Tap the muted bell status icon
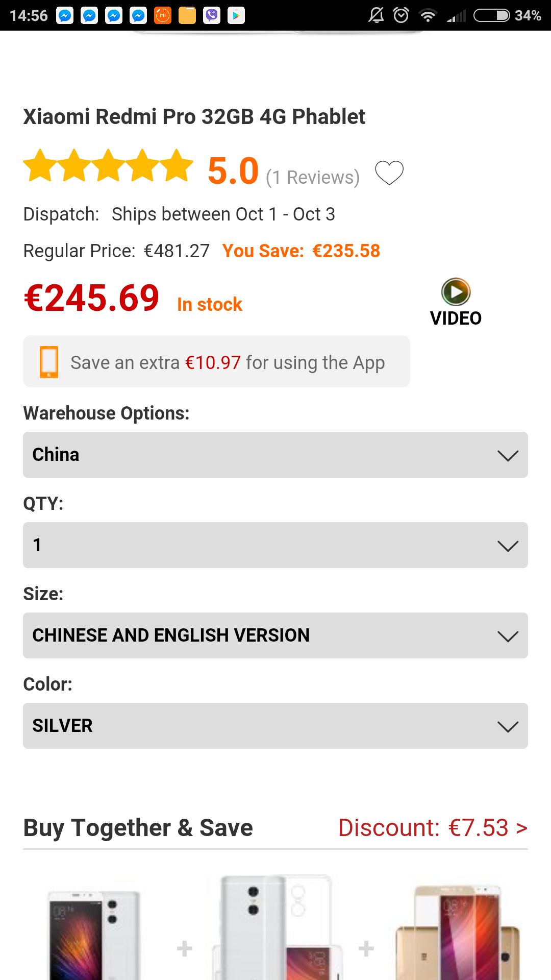Screen dimensions: 551x980 coord(377,15)
